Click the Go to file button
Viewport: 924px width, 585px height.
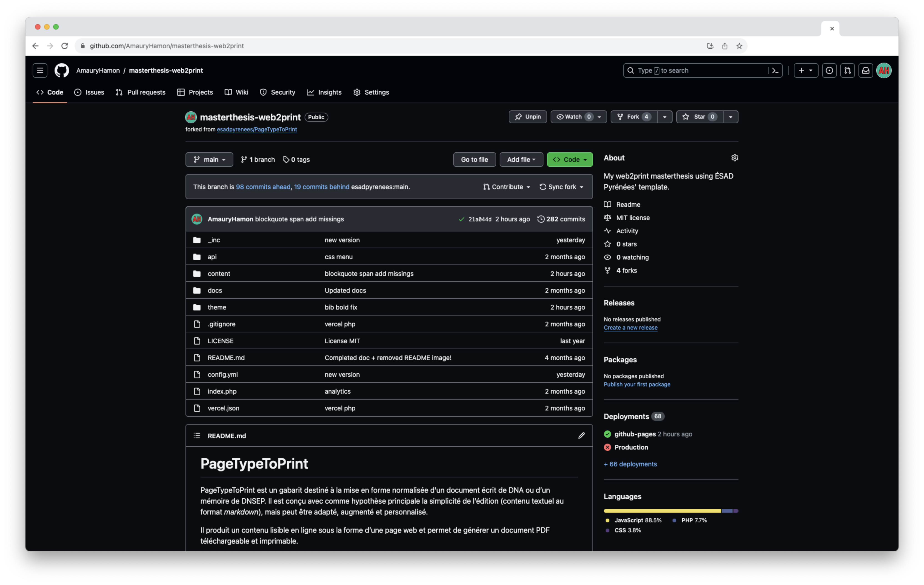[474, 160]
